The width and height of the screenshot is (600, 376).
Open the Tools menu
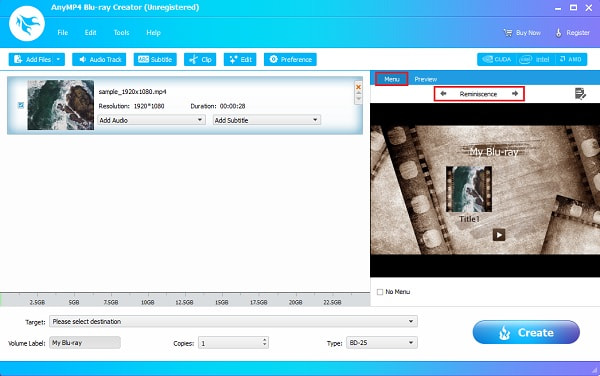121,33
